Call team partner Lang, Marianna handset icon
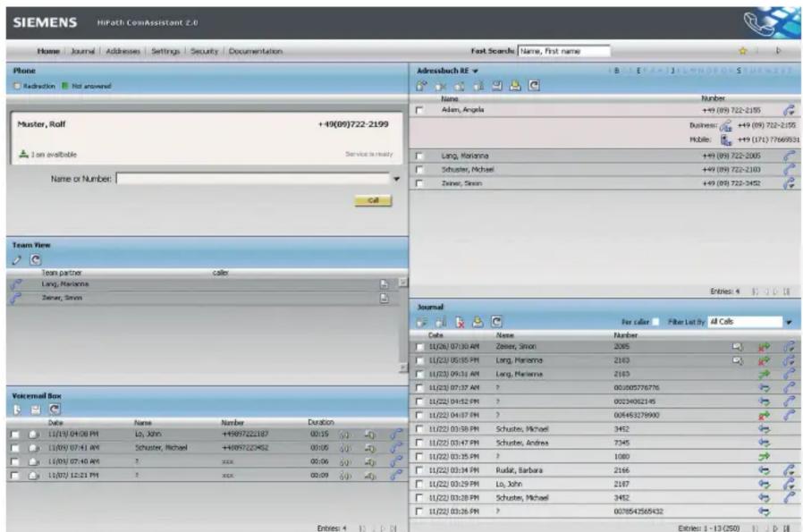The width and height of the screenshot is (803, 532). (16, 284)
